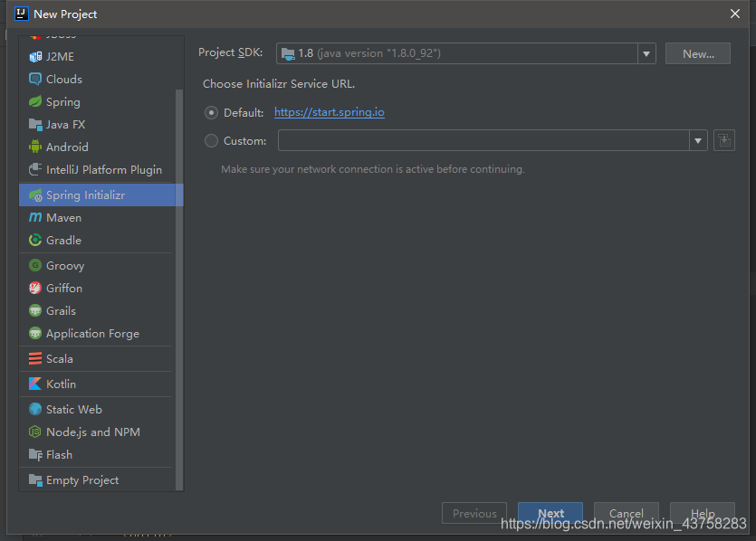The width and height of the screenshot is (756, 541).
Task: Click the Next button
Action: point(550,514)
